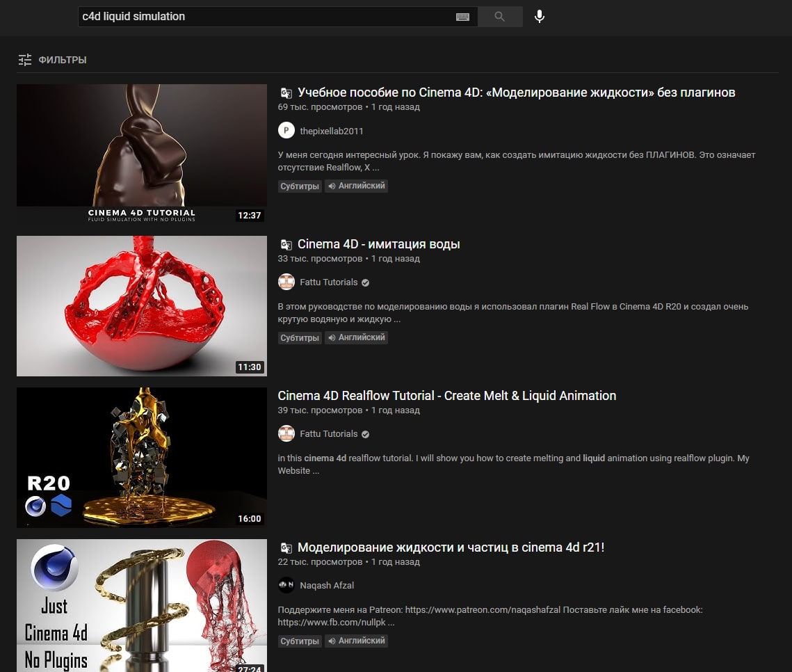The image size is (792, 672).
Task: Open 'Моделирование жидкости и частиц в cinema 4d r21!'
Action: (x=451, y=547)
